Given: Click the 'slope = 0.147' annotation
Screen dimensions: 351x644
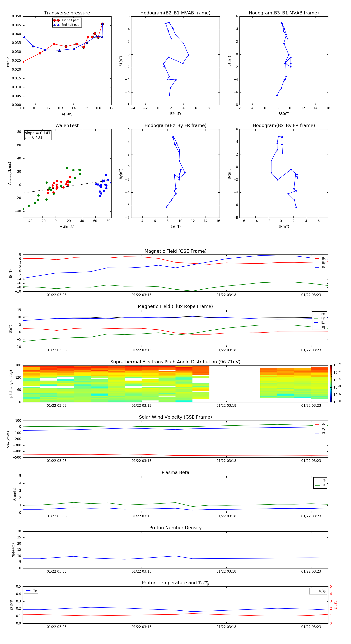Looking at the screenshot, I should pos(37,133).
